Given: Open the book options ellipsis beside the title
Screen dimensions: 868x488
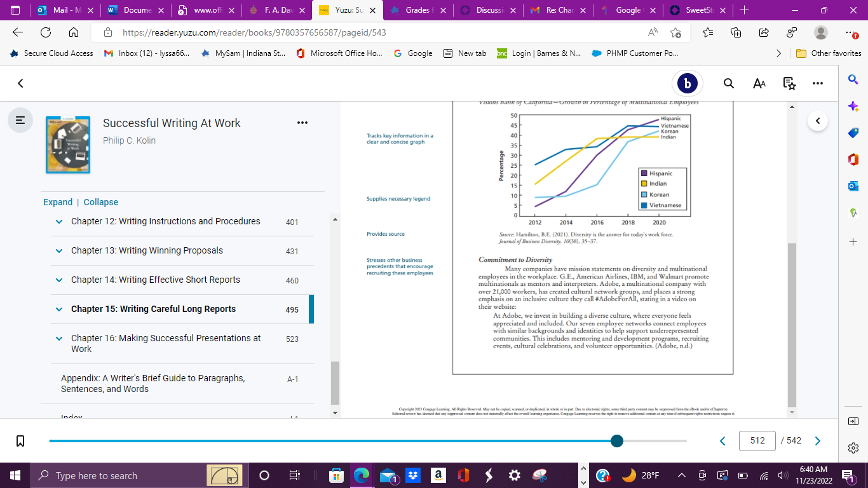Looking at the screenshot, I should 302,123.
